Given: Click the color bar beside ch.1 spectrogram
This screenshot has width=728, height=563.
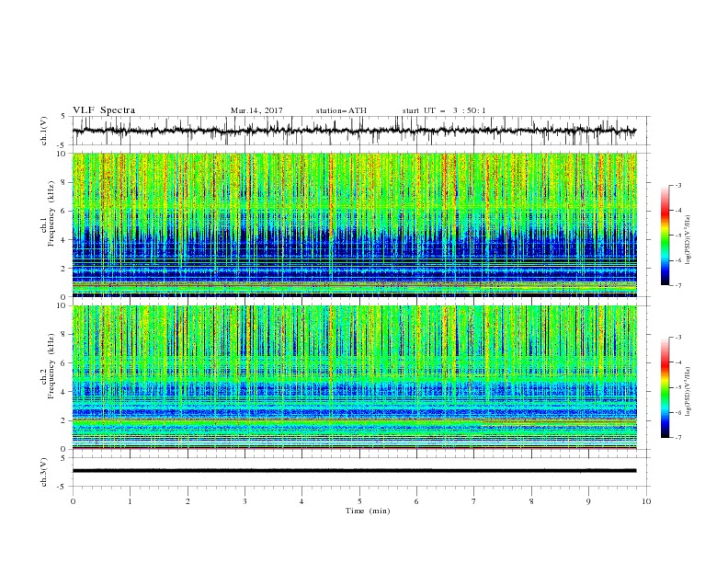Looking at the screenshot, I should click(665, 235).
